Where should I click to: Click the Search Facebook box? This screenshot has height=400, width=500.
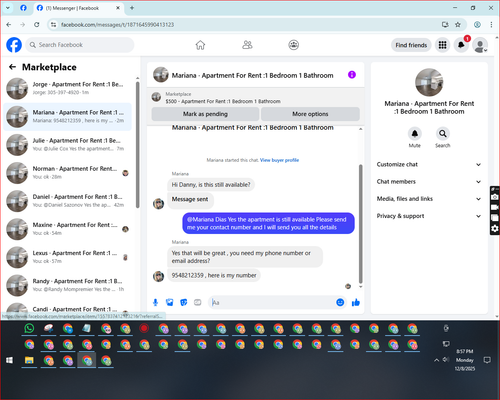click(x=80, y=45)
